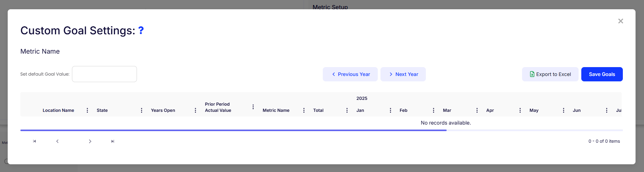Jump to the last page of results
This screenshot has width=644, height=172.
[113, 141]
